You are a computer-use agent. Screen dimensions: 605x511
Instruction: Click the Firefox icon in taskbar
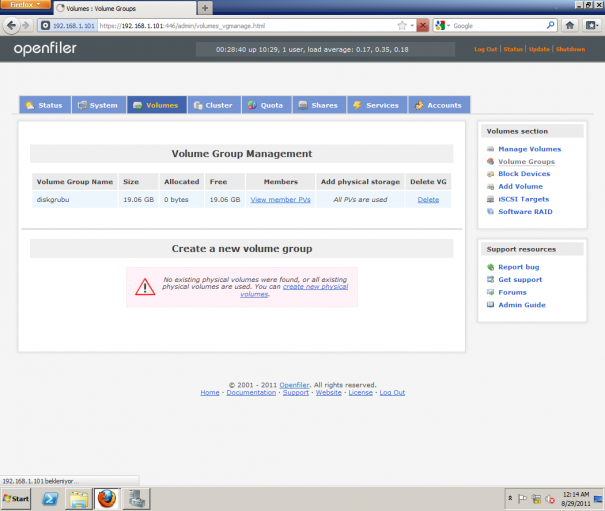[x=107, y=499]
